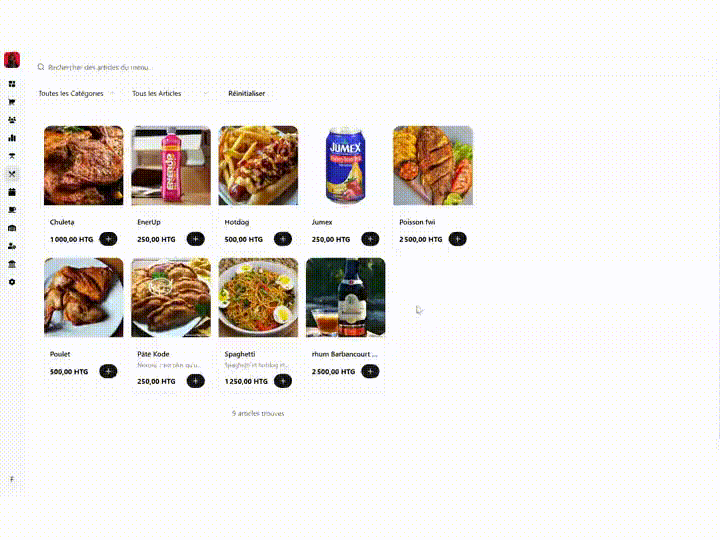Select the Hotdog item image
Screen dimensions: 720x540
coord(258,165)
